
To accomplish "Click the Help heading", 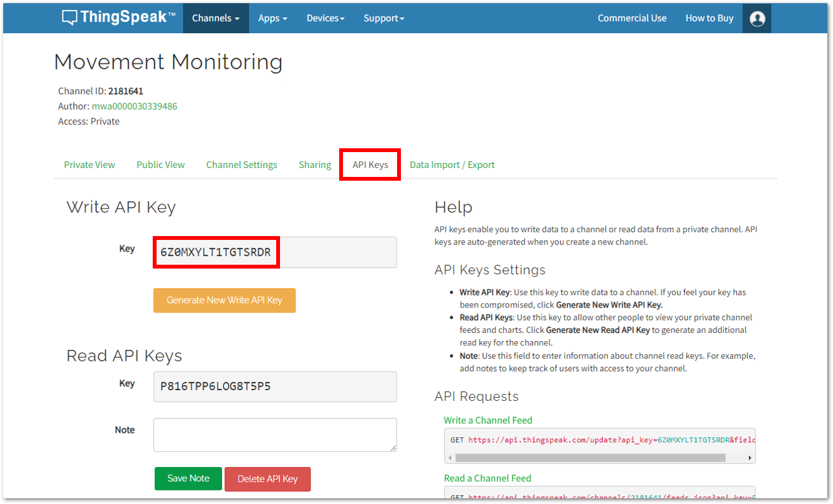I will (x=454, y=207).
